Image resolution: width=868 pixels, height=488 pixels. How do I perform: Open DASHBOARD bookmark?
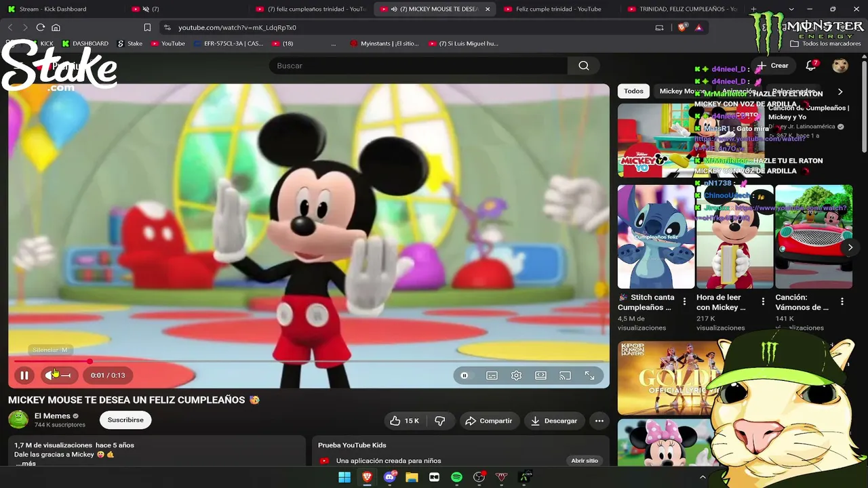click(x=85, y=43)
